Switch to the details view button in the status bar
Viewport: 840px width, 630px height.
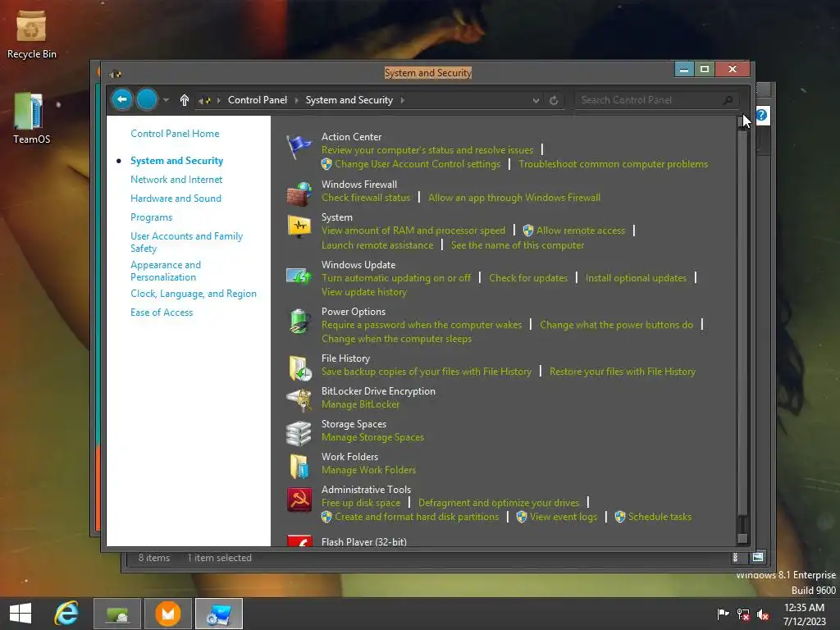pyautogui.click(x=735, y=558)
